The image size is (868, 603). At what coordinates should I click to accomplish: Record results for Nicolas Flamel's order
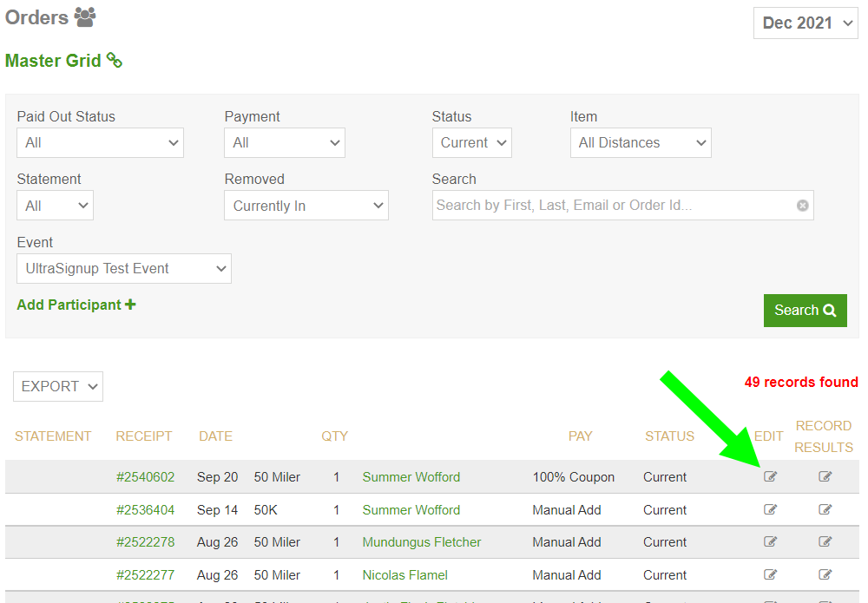click(x=825, y=574)
